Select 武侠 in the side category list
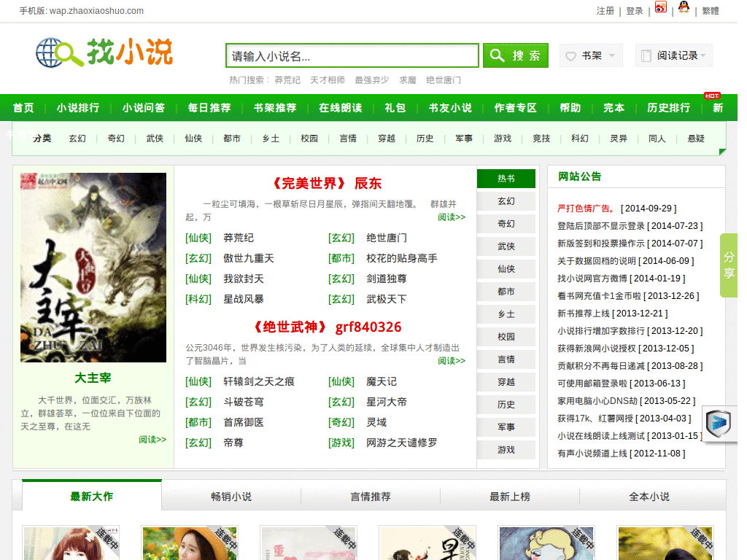The image size is (747, 560). (x=506, y=246)
